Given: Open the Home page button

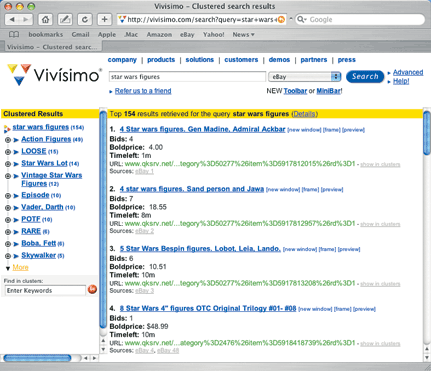Looking at the screenshot, I should coord(45,19).
